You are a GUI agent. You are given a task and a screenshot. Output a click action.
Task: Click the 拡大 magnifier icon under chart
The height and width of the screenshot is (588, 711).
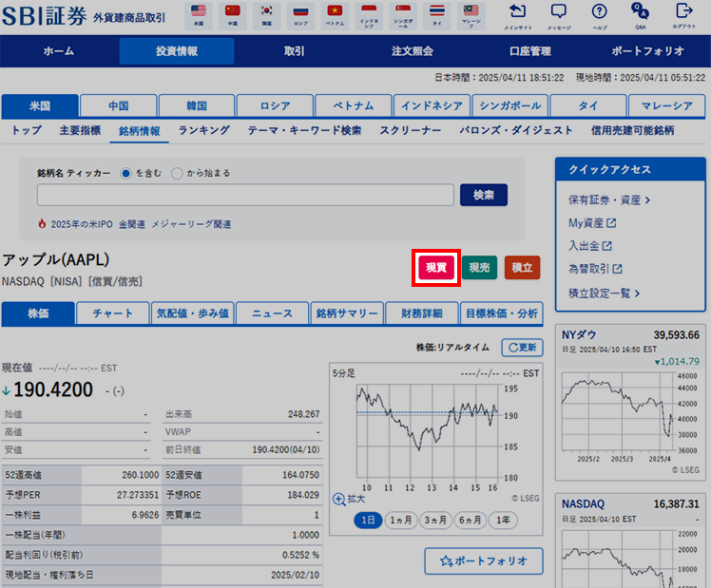pyautogui.click(x=338, y=500)
